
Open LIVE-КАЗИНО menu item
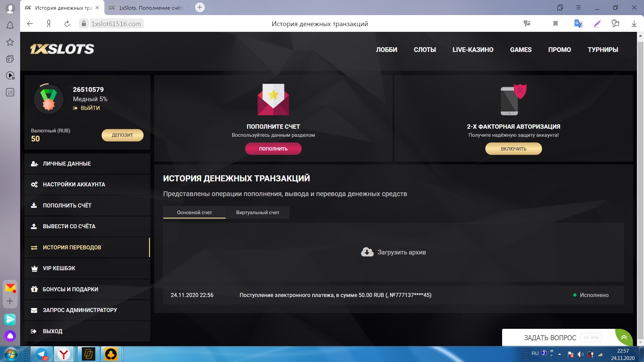point(473,50)
